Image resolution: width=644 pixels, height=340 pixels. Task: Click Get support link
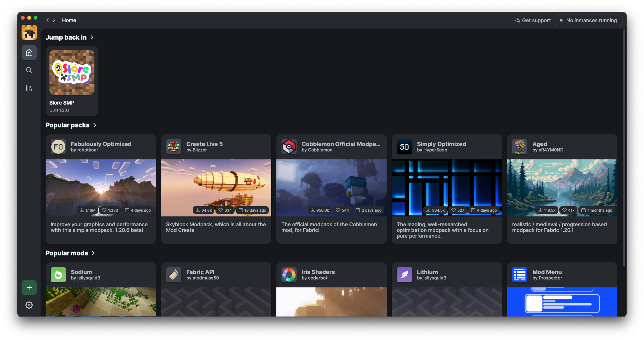[533, 20]
